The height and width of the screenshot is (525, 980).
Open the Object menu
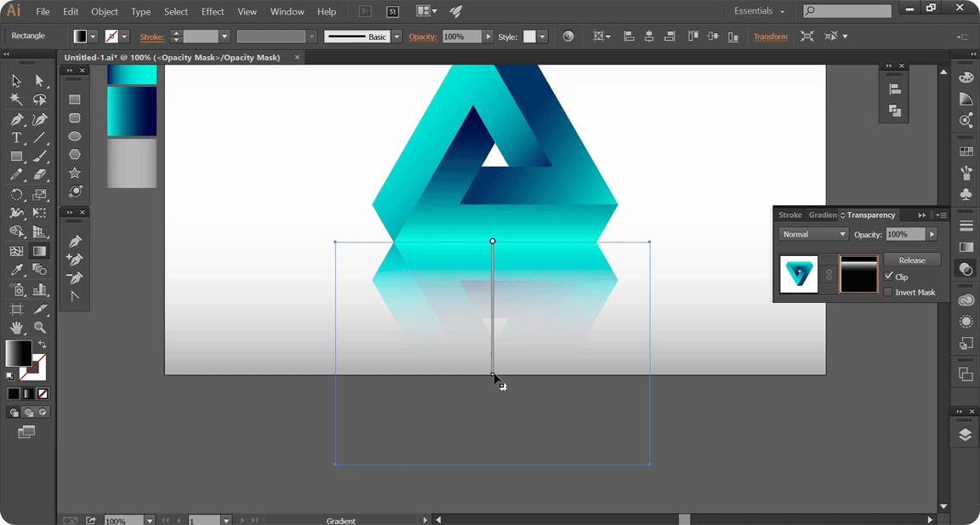(x=105, y=11)
